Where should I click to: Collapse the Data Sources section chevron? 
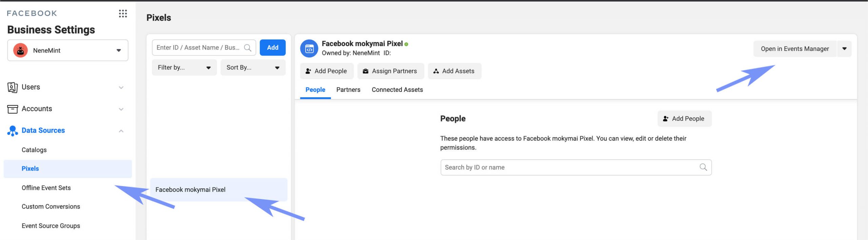point(121,131)
